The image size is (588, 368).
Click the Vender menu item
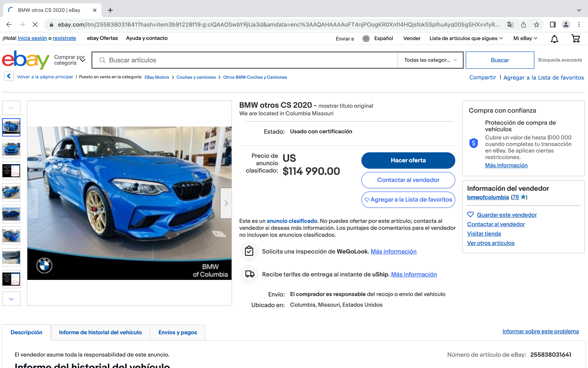click(x=412, y=38)
